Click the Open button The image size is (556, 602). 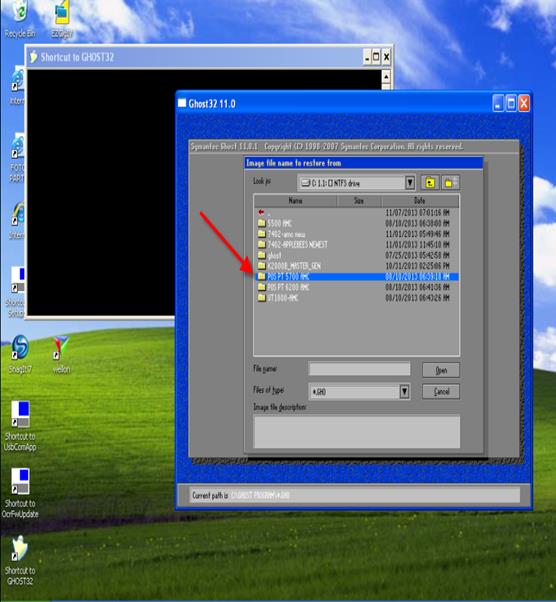pyautogui.click(x=441, y=370)
